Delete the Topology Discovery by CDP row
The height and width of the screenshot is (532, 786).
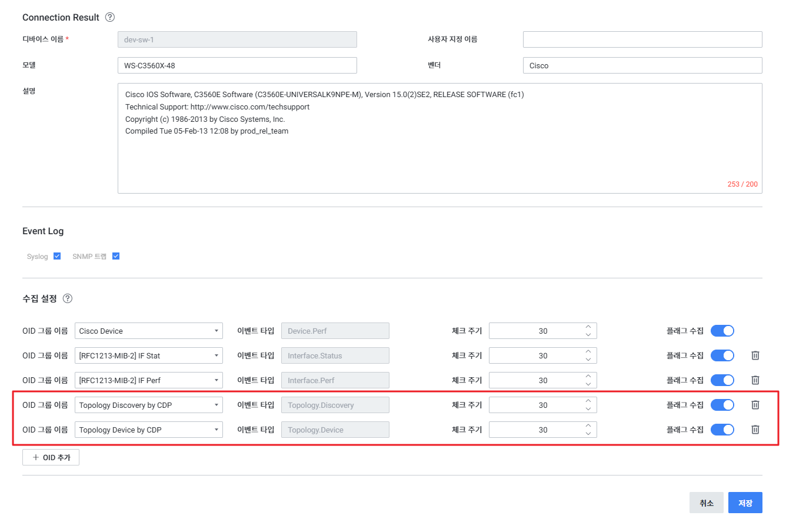(x=755, y=405)
